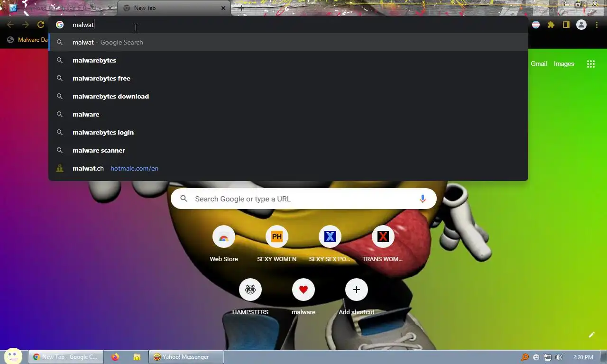Open the Start menu smiley button
Viewport: 607px width, 364px height.
13,356
